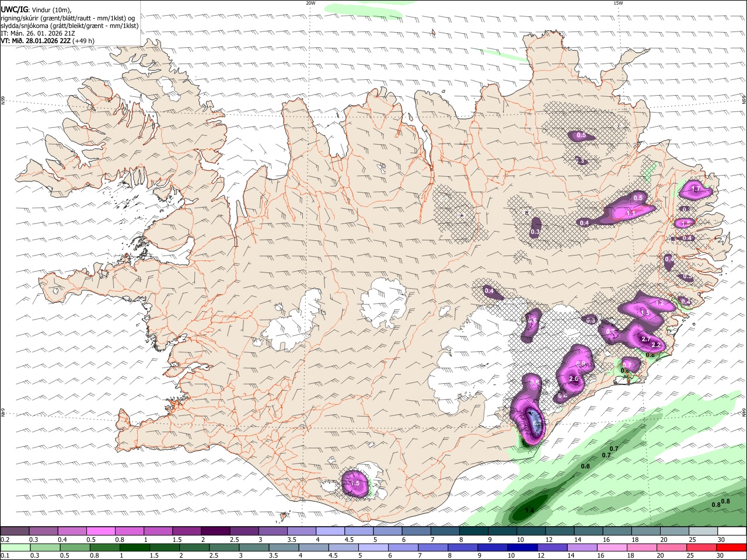Click the 1.4 value in the dark green sea area

[529, 511]
